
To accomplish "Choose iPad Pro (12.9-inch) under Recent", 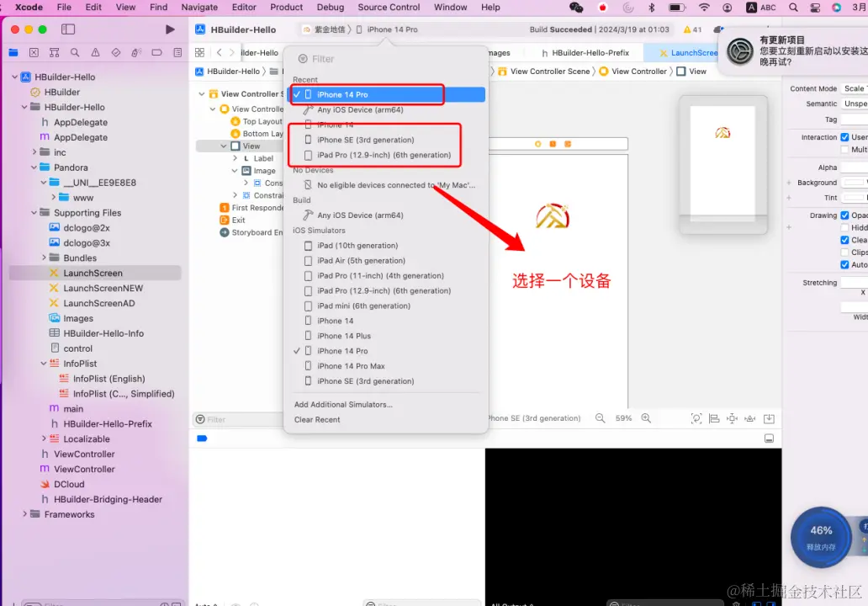I will tap(385, 155).
